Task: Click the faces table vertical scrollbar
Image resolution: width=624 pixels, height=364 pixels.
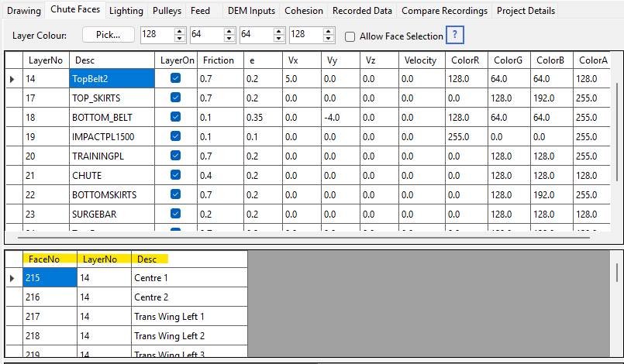Action: click(x=617, y=272)
